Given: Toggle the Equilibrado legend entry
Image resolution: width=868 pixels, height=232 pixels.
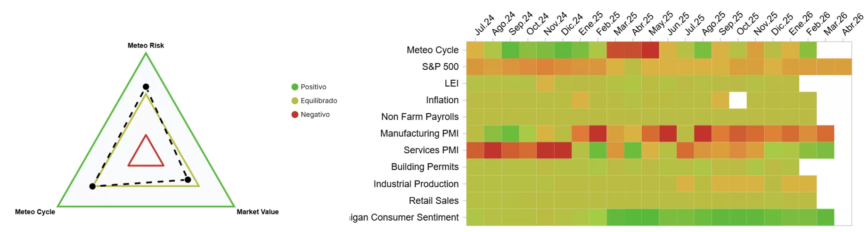Looking at the screenshot, I should (319, 100).
